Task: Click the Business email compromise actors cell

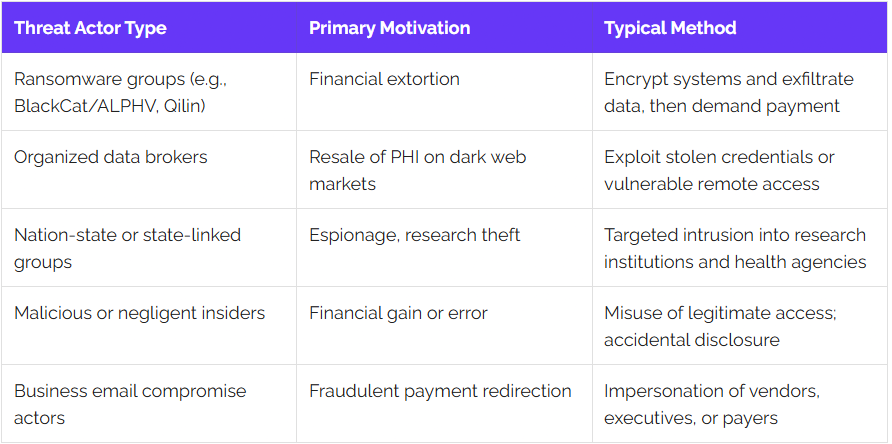Action: click(149, 404)
